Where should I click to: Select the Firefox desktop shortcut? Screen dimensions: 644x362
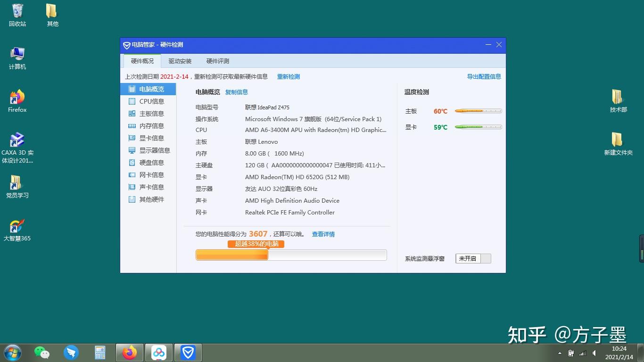click(17, 101)
